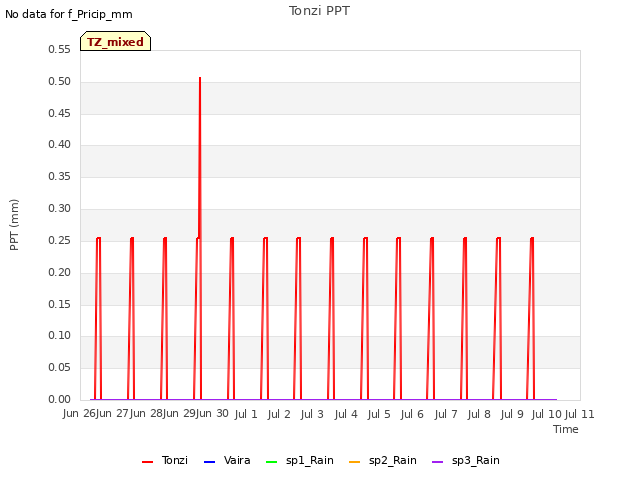Click the red Tonzi legend swatch
Screen dimensions: 640x480
[x=147, y=462]
